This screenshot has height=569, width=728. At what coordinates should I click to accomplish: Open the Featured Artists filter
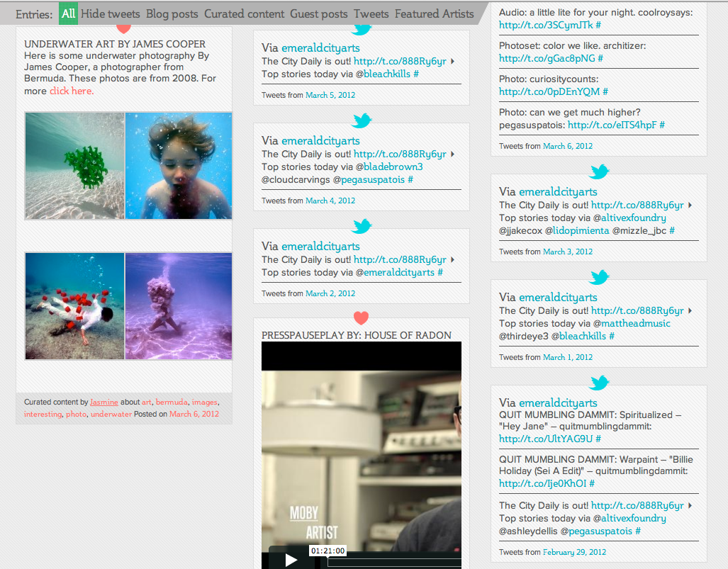[x=435, y=14]
